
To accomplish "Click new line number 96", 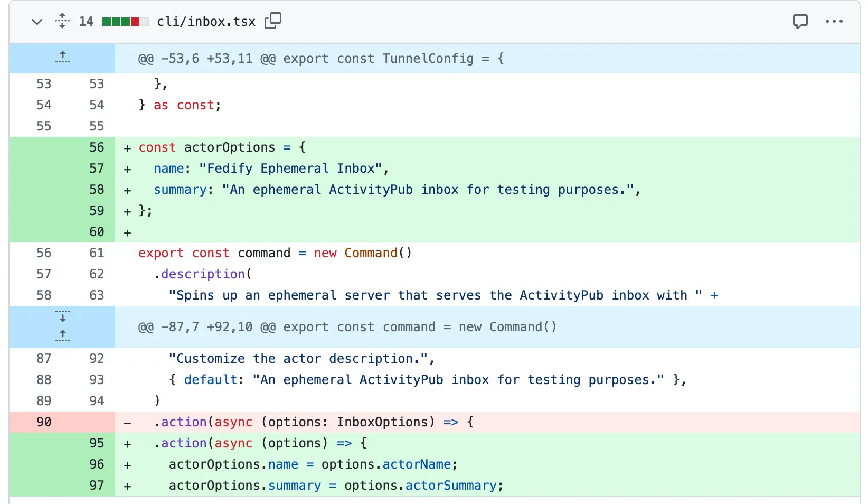I will click(x=97, y=464).
